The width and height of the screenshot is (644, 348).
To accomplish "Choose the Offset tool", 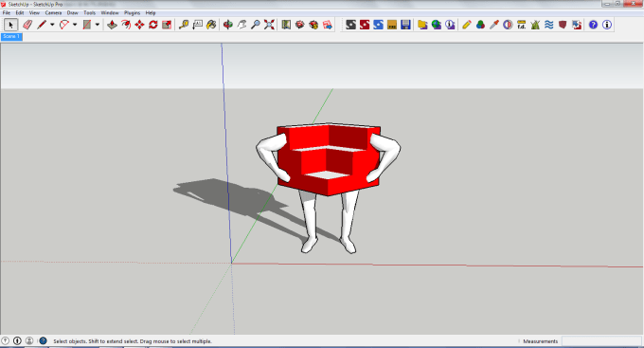I will point(126,25).
